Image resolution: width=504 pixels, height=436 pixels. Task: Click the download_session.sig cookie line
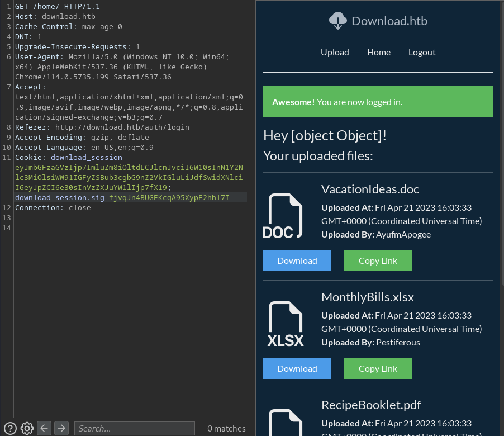(x=122, y=198)
